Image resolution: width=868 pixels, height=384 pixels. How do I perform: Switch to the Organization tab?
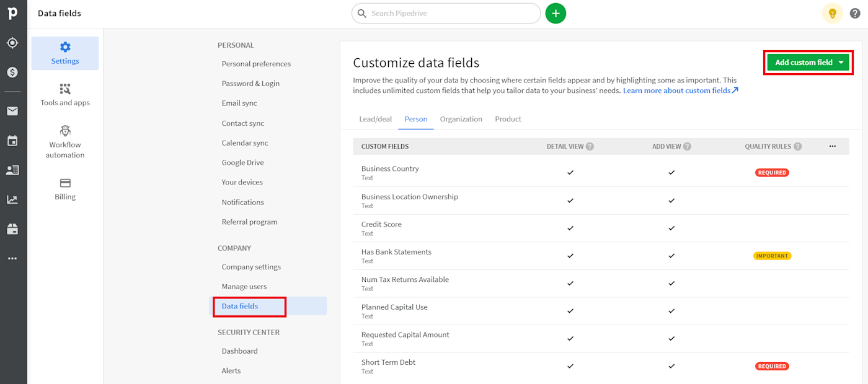click(461, 119)
